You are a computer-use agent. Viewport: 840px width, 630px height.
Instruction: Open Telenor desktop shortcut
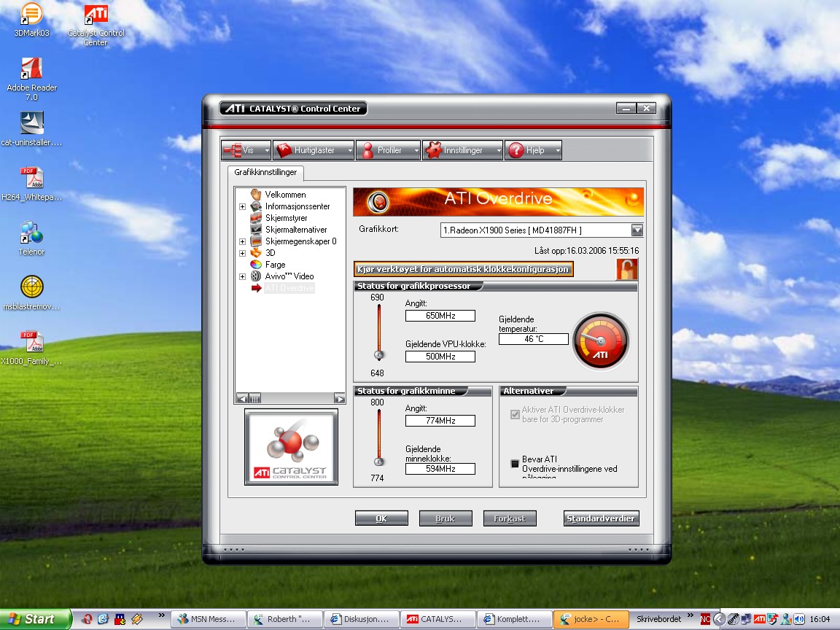31,238
